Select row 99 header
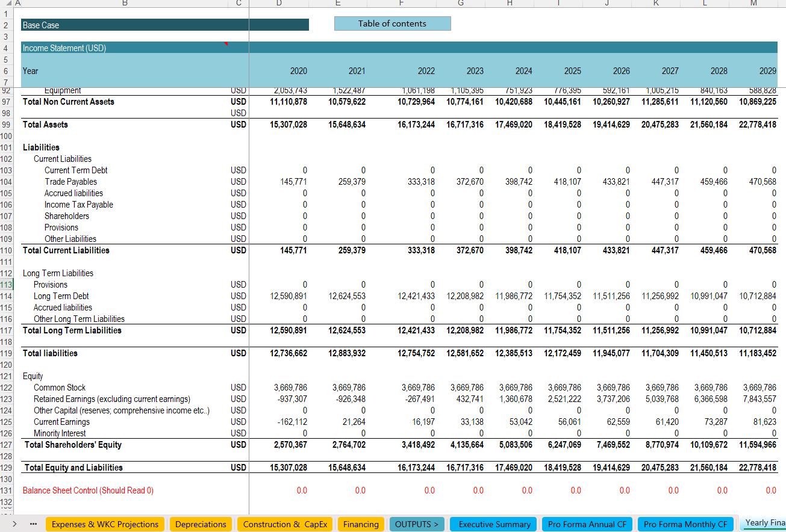 point(7,125)
